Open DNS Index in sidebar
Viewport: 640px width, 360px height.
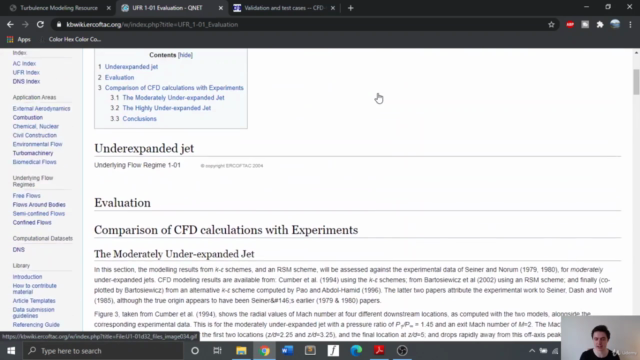26,82
